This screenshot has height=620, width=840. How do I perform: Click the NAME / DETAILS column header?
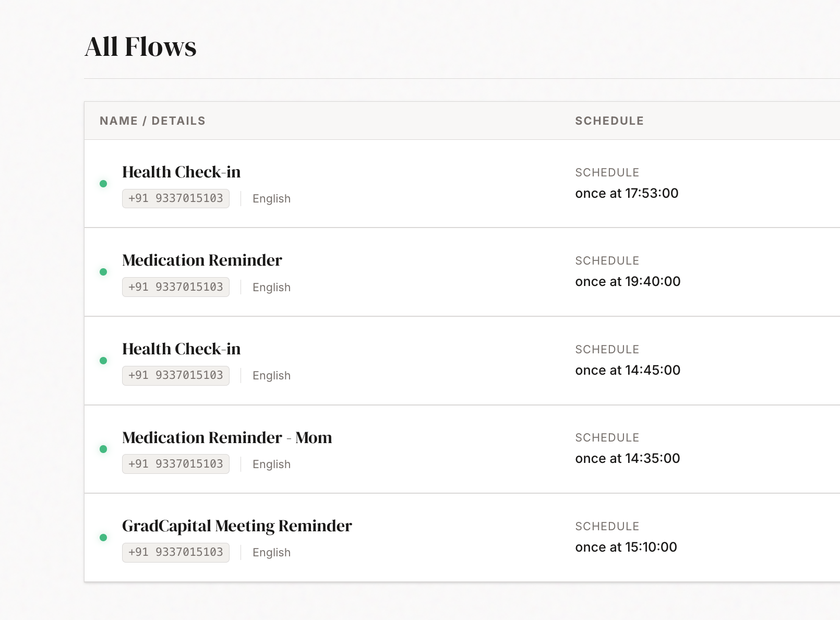tap(152, 121)
